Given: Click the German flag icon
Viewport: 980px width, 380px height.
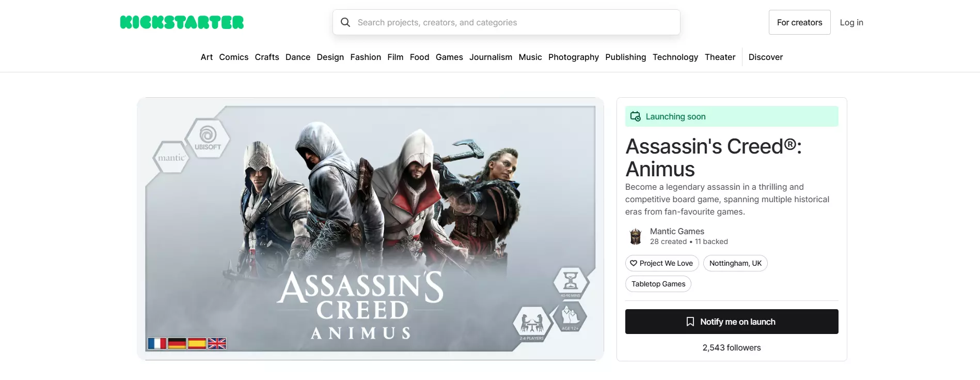Looking at the screenshot, I should point(177,343).
